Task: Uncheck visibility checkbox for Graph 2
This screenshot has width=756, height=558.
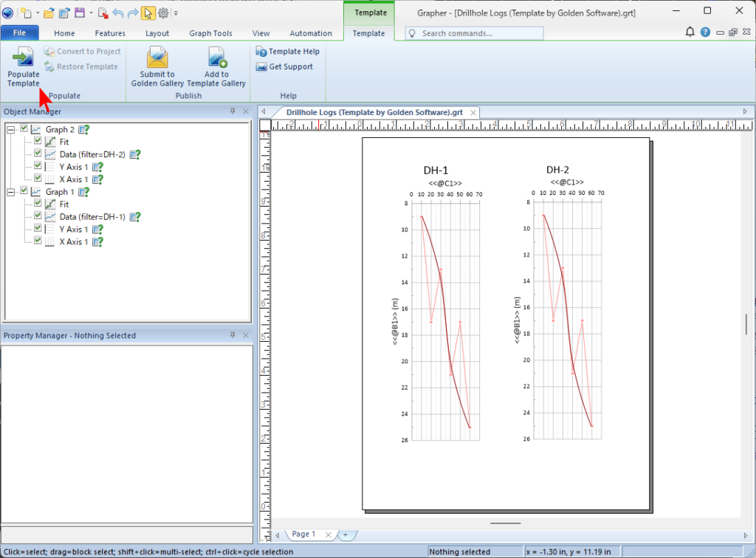Action: (x=24, y=128)
